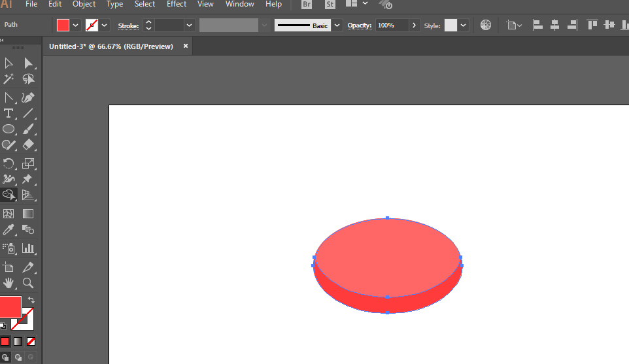Switch to Draw Behind mode
The width and height of the screenshot is (629, 364).
[18, 357]
